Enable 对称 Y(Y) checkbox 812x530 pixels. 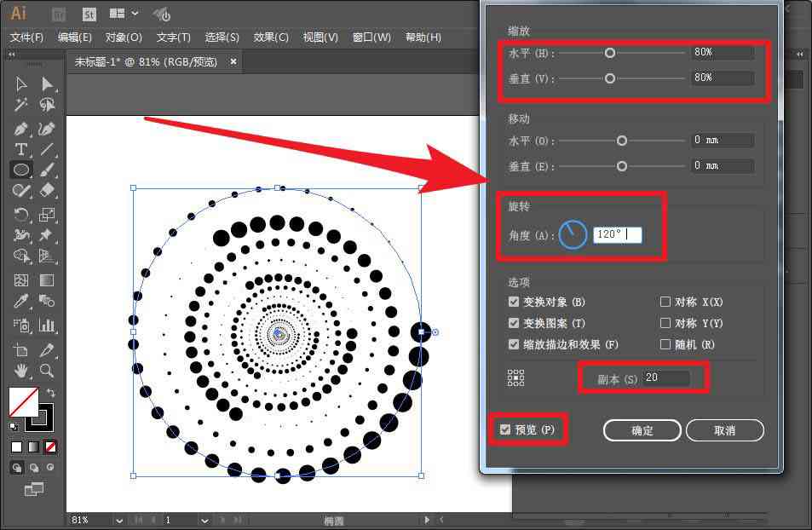click(665, 323)
